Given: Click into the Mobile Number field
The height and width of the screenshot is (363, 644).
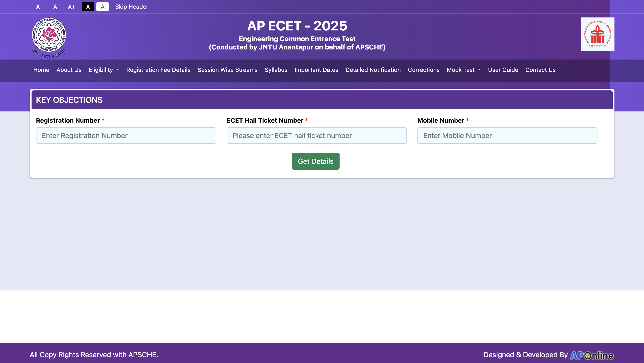Looking at the screenshot, I should [507, 135].
